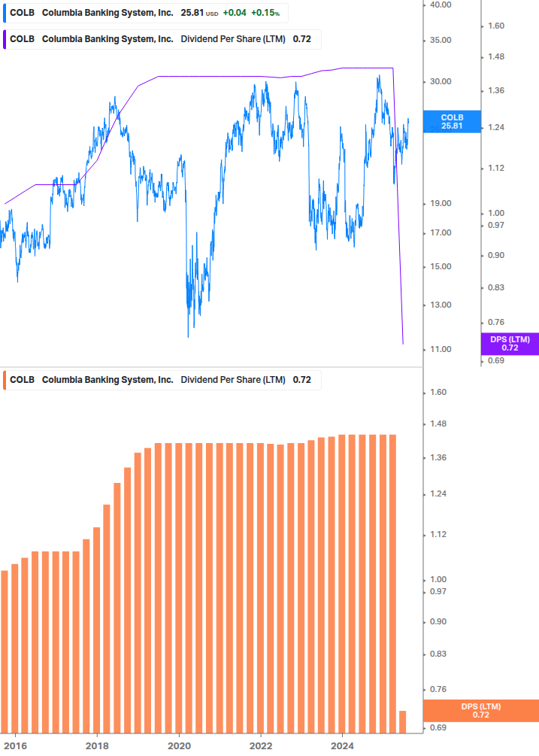
Task: Select the purple Dividend Per Share legend
Action: 162,39
